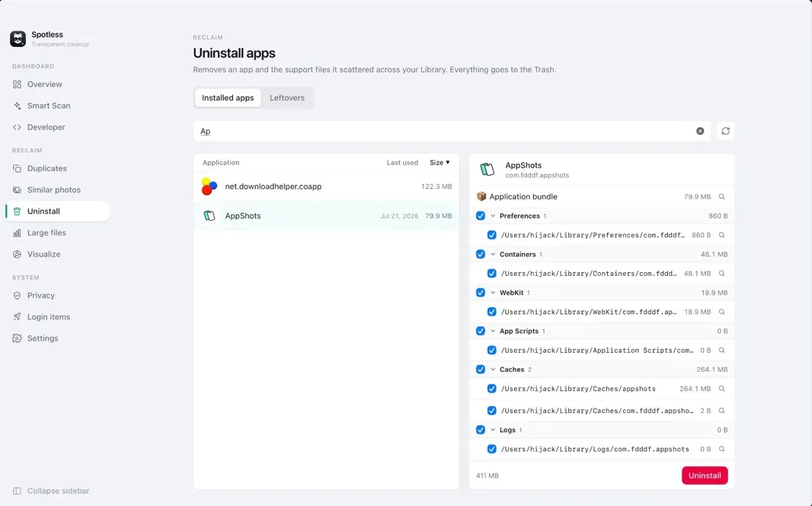The image size is (812, 506).
Task: Click the com.fdddf.appshots bundle identifier
Action: tap(537, 175)
